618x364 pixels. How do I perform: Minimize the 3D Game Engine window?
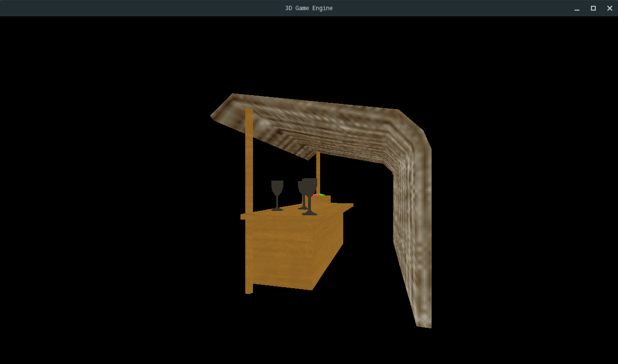point(576,8)
